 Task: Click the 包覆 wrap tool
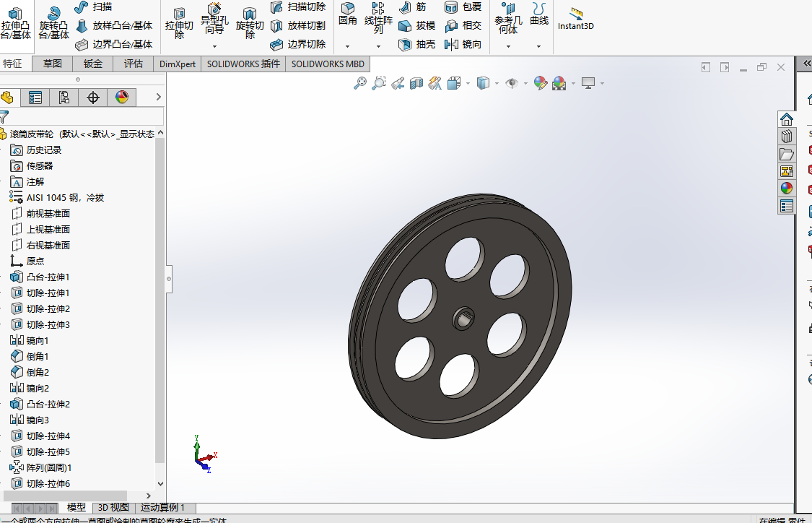click(463, 7)
